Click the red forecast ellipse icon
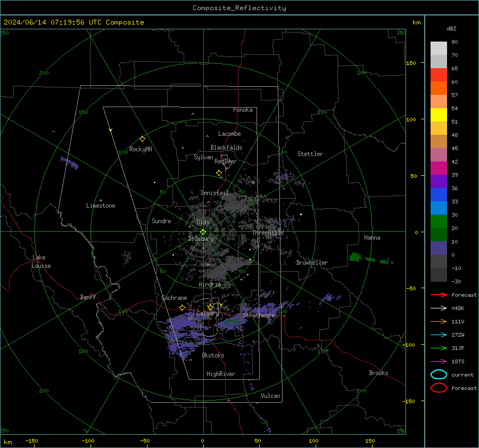The width and height of the screenshot is (479, 448). click(439, 388)
